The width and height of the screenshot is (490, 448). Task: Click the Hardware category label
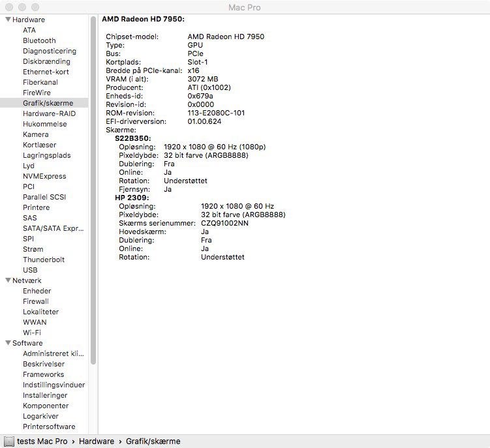(29, 20)
